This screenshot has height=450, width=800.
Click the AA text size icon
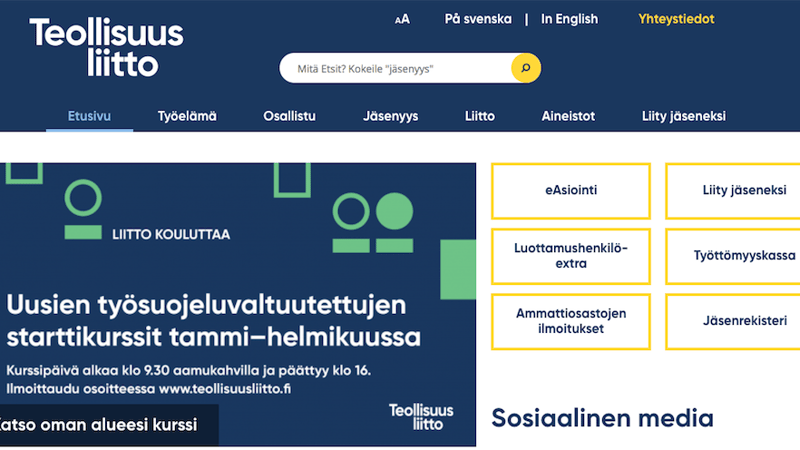[x=402, y=19]
